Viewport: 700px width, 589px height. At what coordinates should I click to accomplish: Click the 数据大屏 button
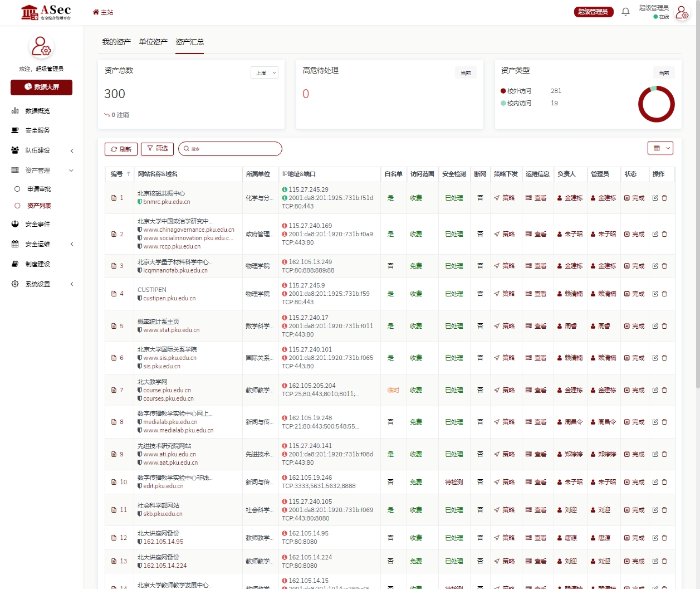[x=41, y=87]
